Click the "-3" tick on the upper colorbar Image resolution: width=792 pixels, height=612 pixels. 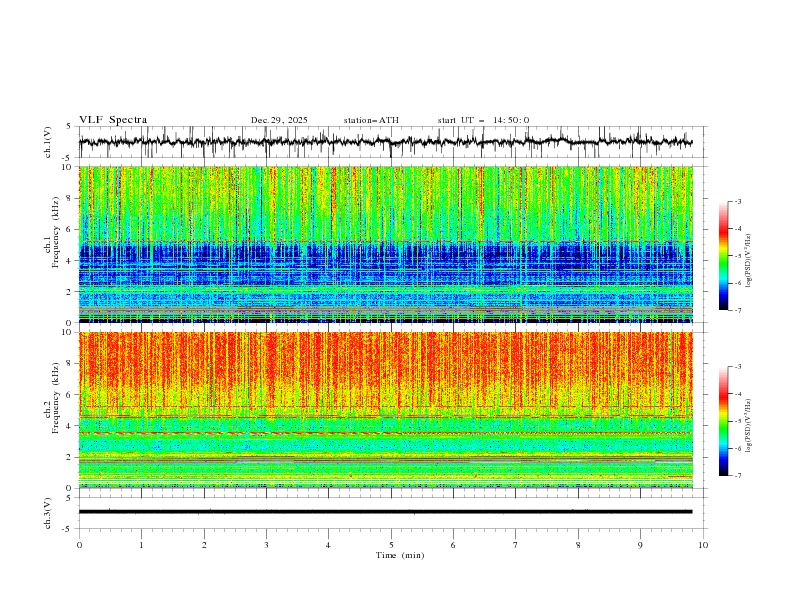[x=737, y=201]
